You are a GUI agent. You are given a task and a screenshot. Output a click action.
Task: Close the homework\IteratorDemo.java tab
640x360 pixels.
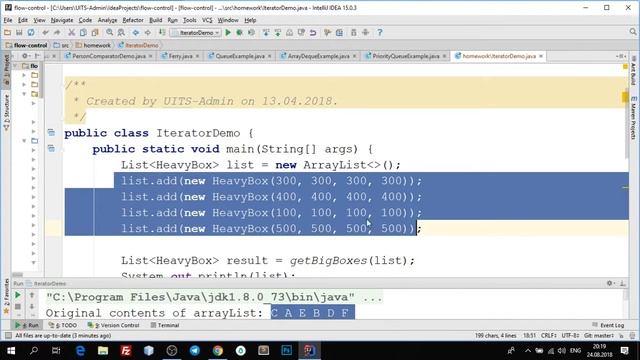[541, 56]
